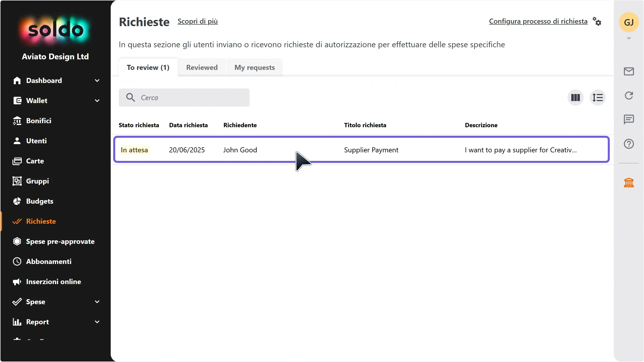Click the Richieste double-check icon
644x362 pixels.
[x=17, y=221]
